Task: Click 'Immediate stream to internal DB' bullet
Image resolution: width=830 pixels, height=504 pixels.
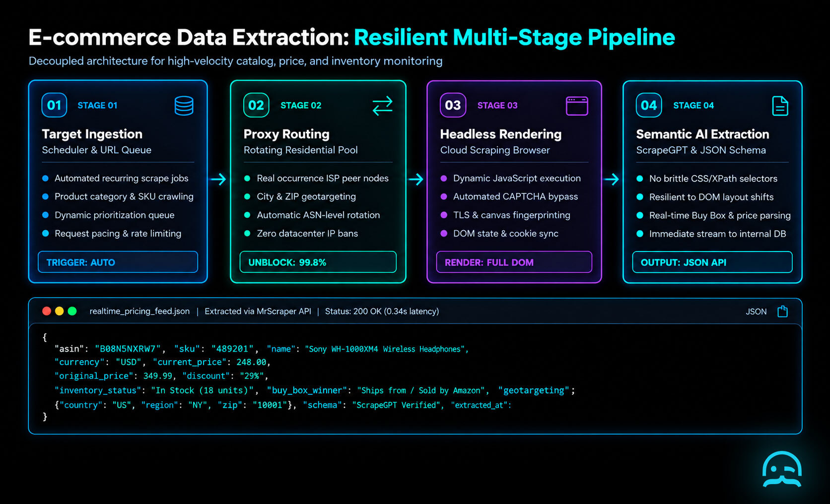Action: (x=717, y=234)
